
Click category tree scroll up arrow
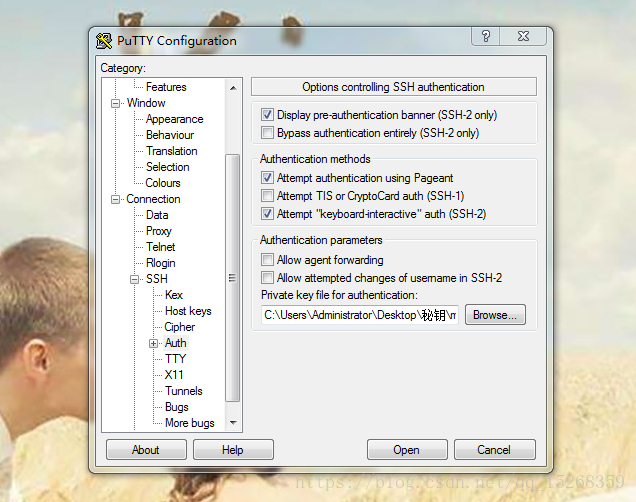pos(233,88)
